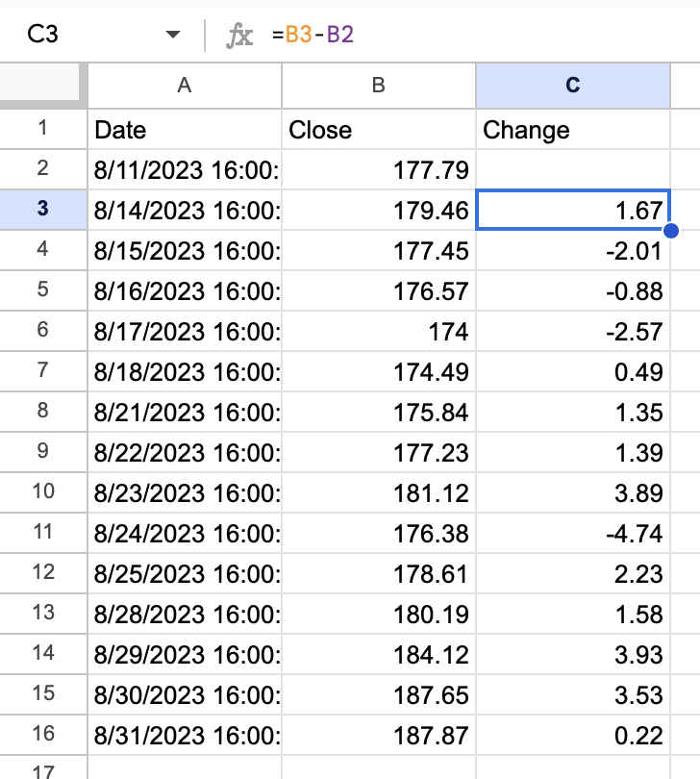Select cell with date 8/25/2023
Image resolution: width=700 pixels, height=779 pixels.
pyautogui.click(x=185, y=573)
